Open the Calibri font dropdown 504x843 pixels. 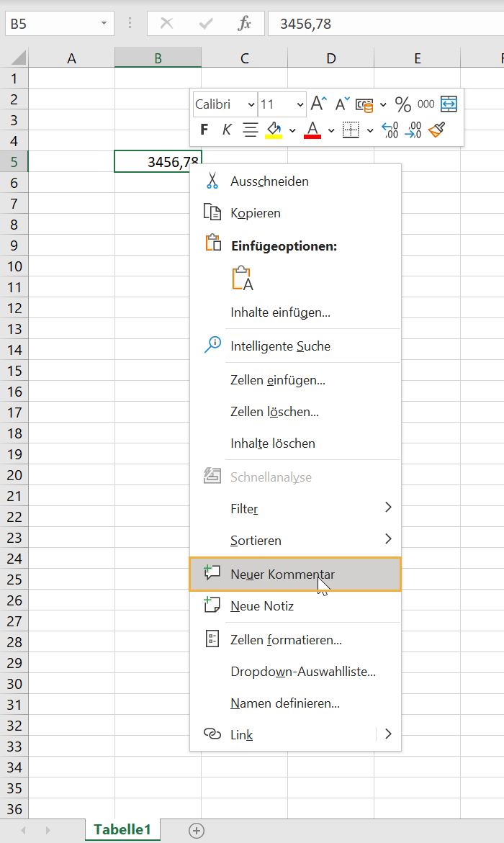(x=251, y=104)
